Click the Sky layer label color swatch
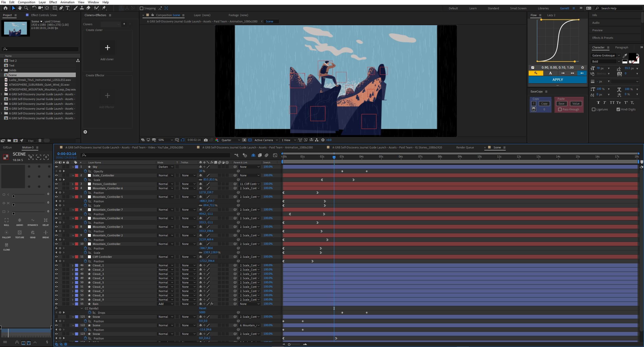 tap(77, 167)
